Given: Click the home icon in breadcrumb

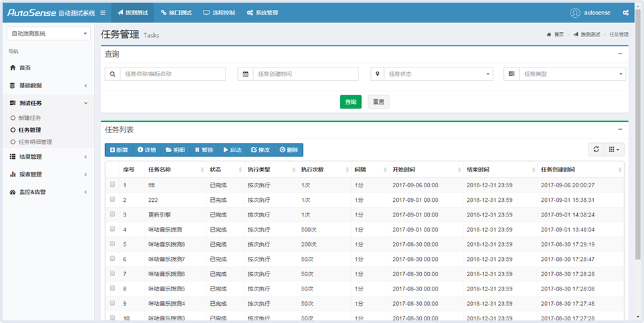Looking at the screenshot, I should pyautogui.click(x=549, y=35).
